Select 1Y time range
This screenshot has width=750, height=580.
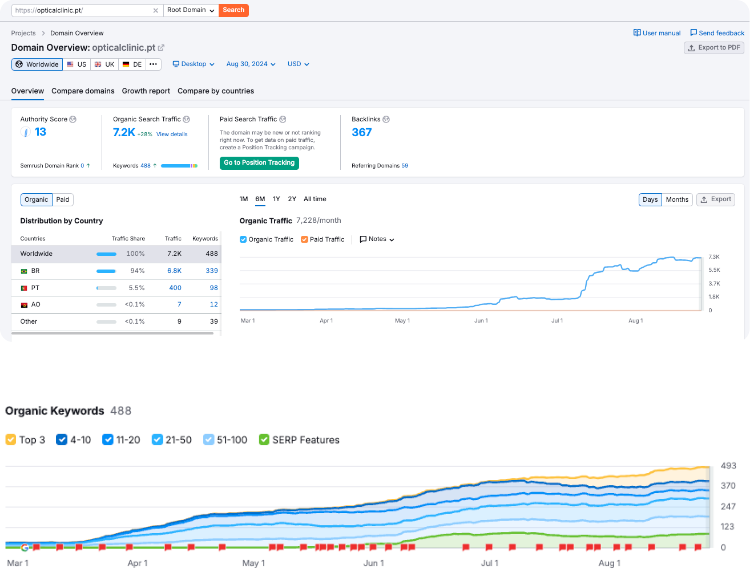[276, 199]
